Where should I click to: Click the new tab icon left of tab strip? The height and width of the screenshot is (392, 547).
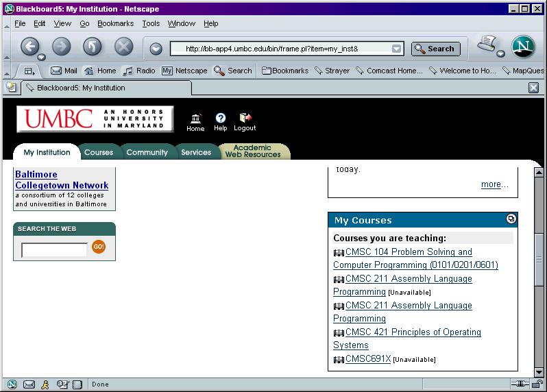tap(11, 87)
